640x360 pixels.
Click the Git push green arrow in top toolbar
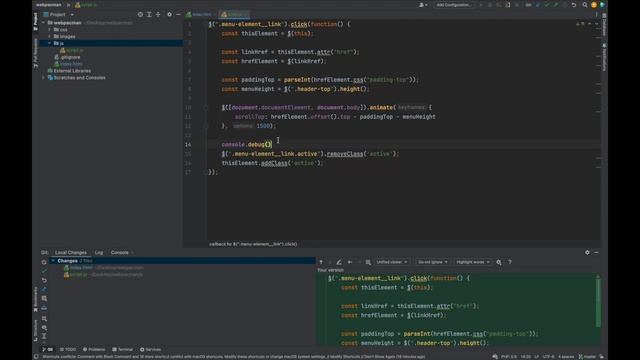(x=556, y=5)
